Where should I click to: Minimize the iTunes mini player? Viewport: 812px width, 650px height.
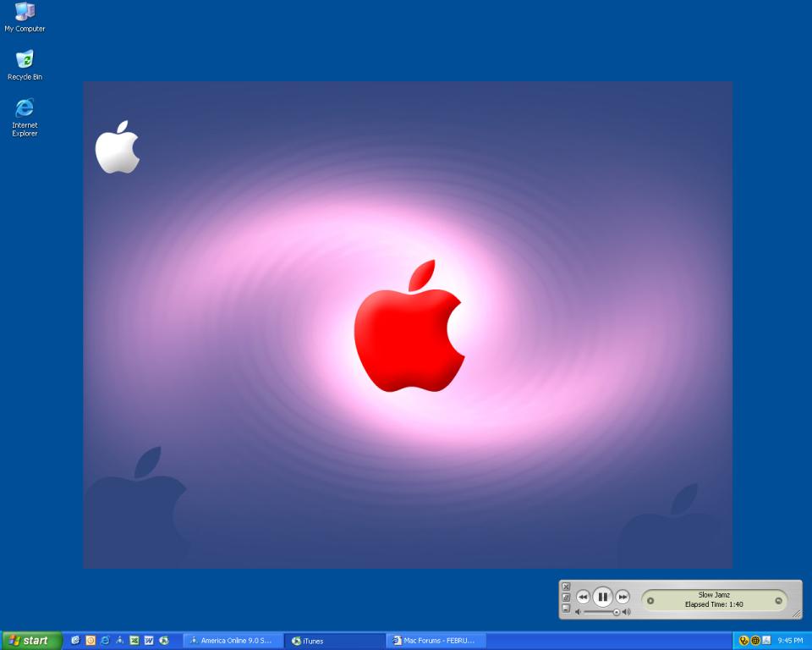(x=566, y=609)
